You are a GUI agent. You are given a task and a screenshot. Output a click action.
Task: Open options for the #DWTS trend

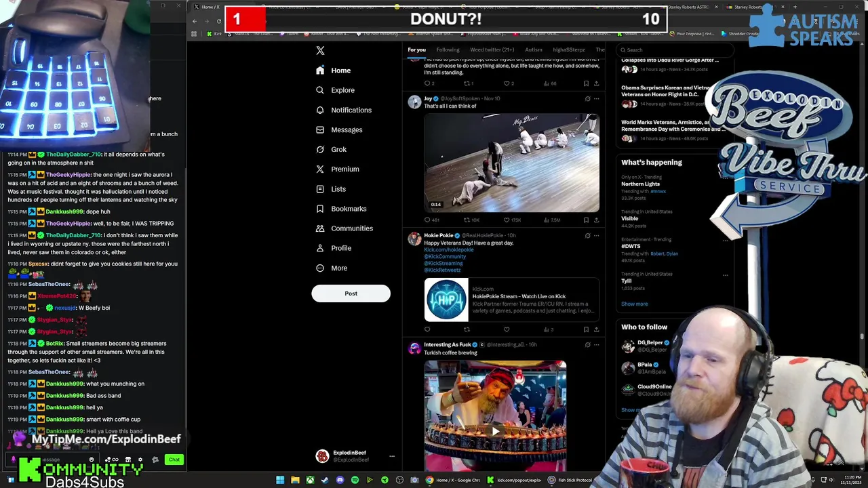pos(725,241)
